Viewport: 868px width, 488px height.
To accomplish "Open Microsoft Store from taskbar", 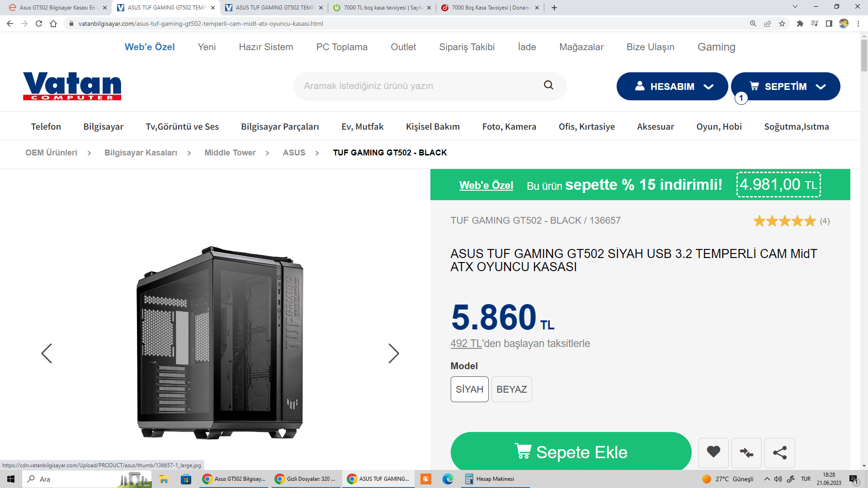I will 186,479.
